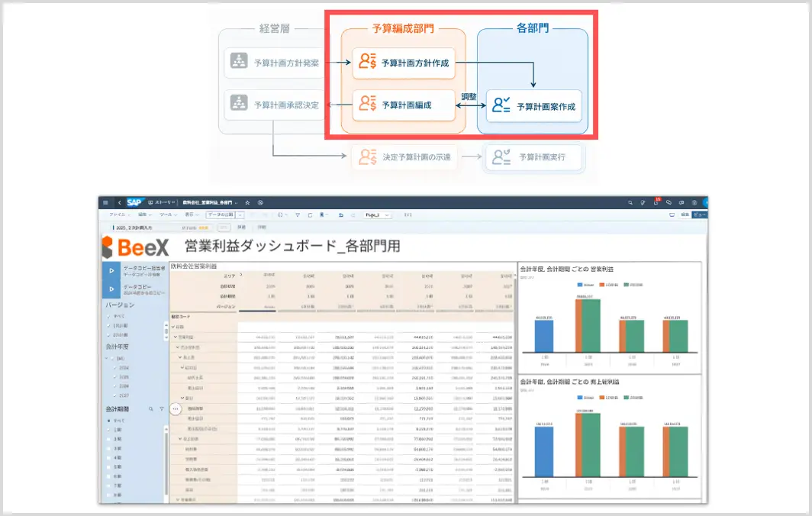Screen dimensions: 812x516
Task: Click the データの公開 button
Action: (221, 215)
